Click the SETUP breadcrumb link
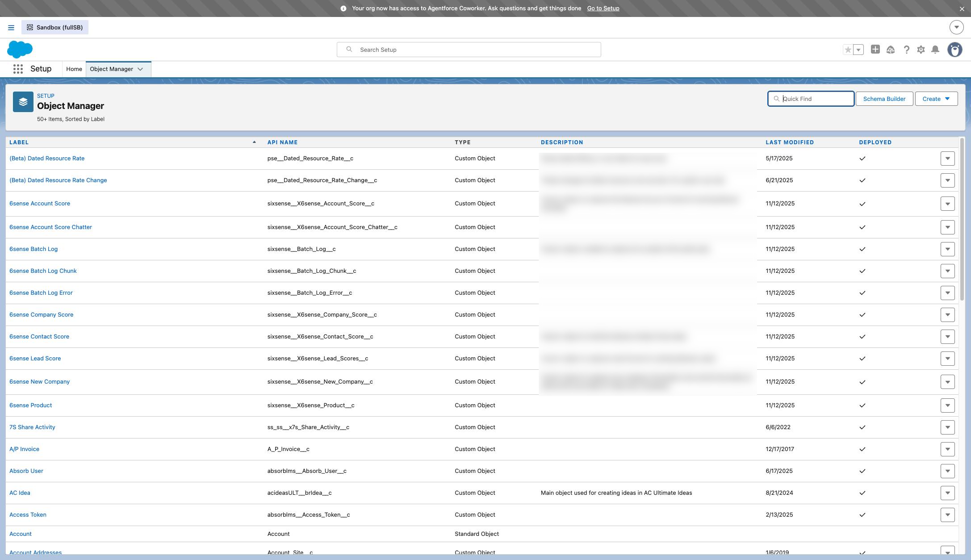 click(x=46, y=96)
